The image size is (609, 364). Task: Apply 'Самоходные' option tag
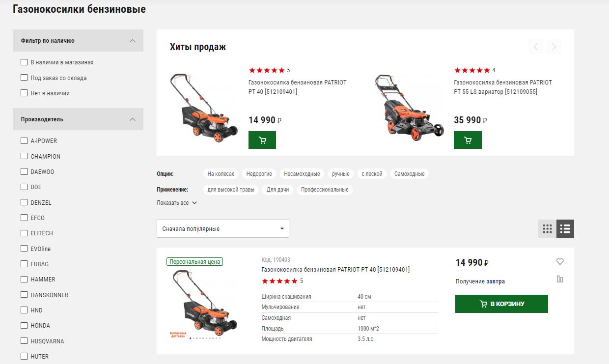(410, 174)
